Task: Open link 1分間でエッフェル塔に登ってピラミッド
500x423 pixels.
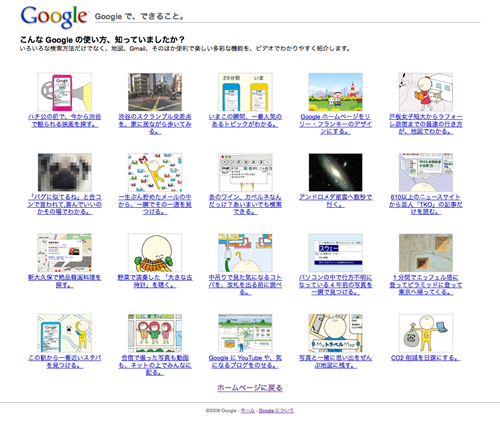Action: click(x=426, y=285)
